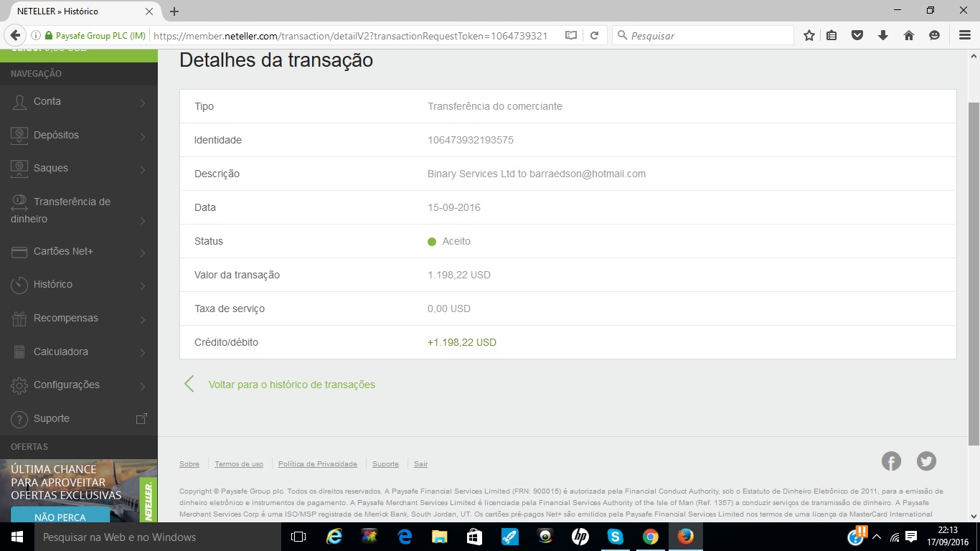
Task: Open the HP icon on the taskbar
Action: pyautogui.click(x=580, y=537)
